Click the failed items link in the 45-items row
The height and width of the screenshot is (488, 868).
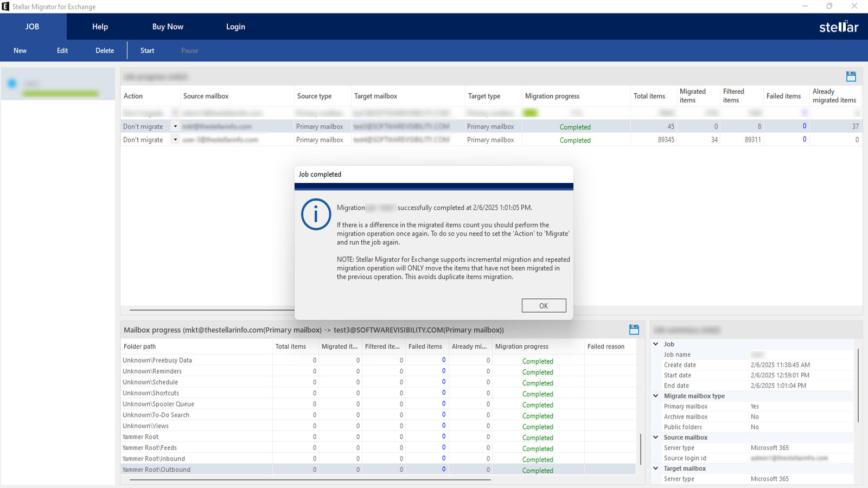(x=804, y=126)
